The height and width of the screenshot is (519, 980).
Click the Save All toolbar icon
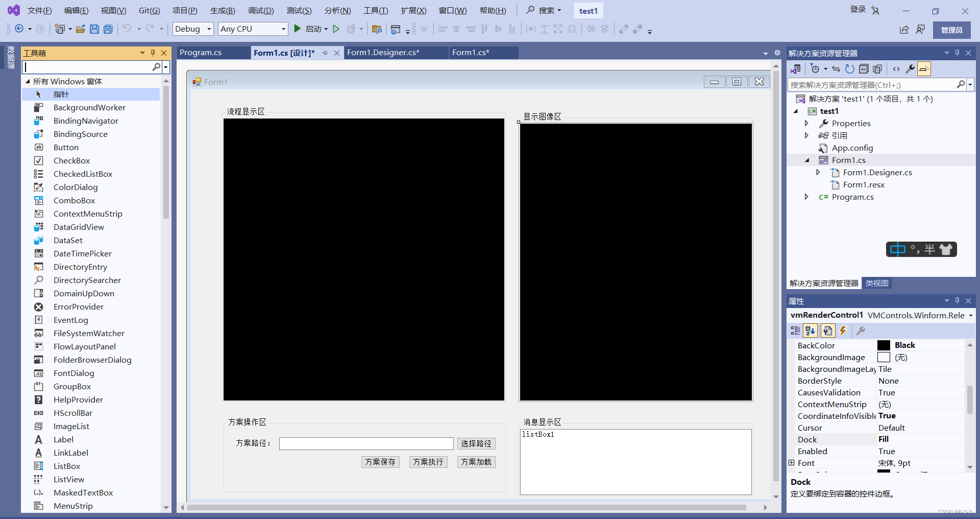pos(108,29)
